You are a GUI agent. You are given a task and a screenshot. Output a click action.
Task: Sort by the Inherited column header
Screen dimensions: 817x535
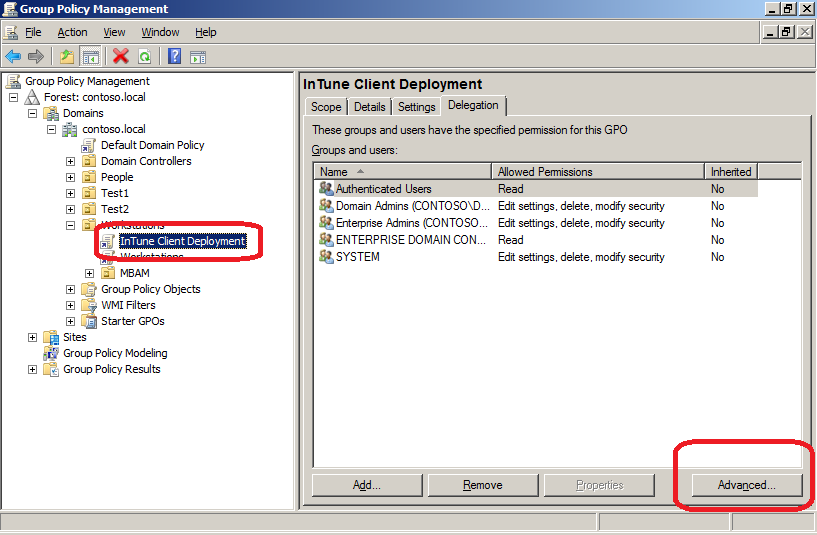[x=731, y=171]
